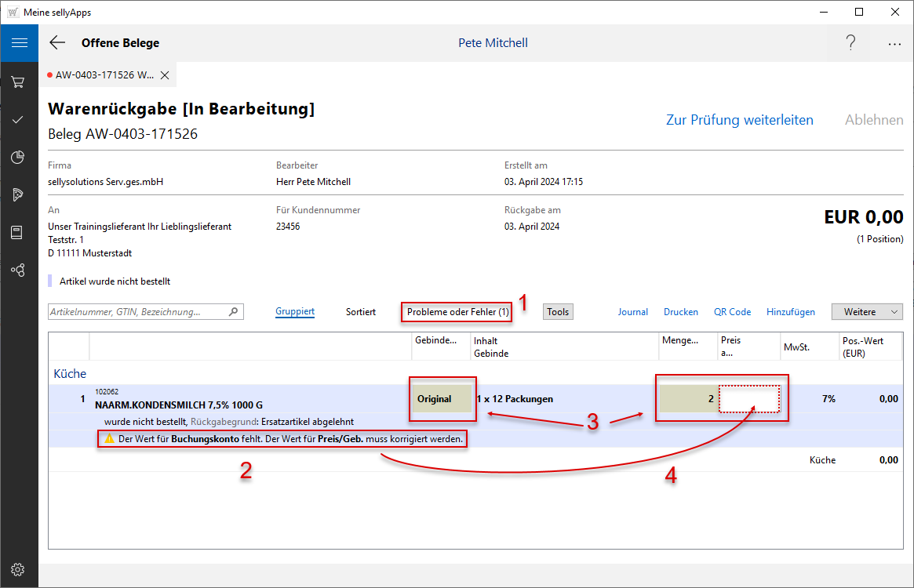Open help question mark icon
Viewport: 914px width, 588px height.
850,43
